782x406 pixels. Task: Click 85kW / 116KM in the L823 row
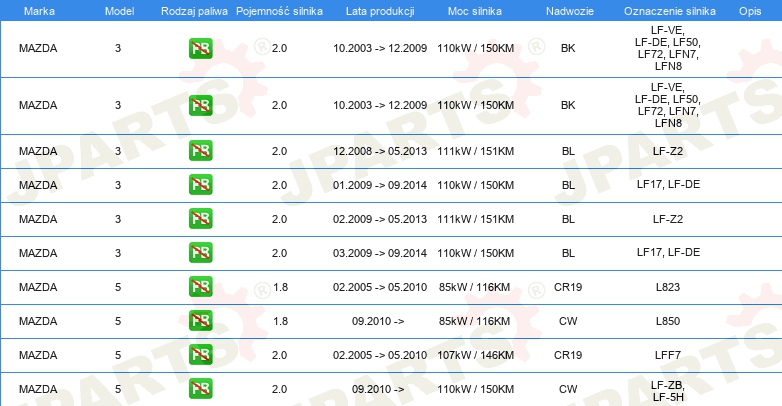click(474, 287)
